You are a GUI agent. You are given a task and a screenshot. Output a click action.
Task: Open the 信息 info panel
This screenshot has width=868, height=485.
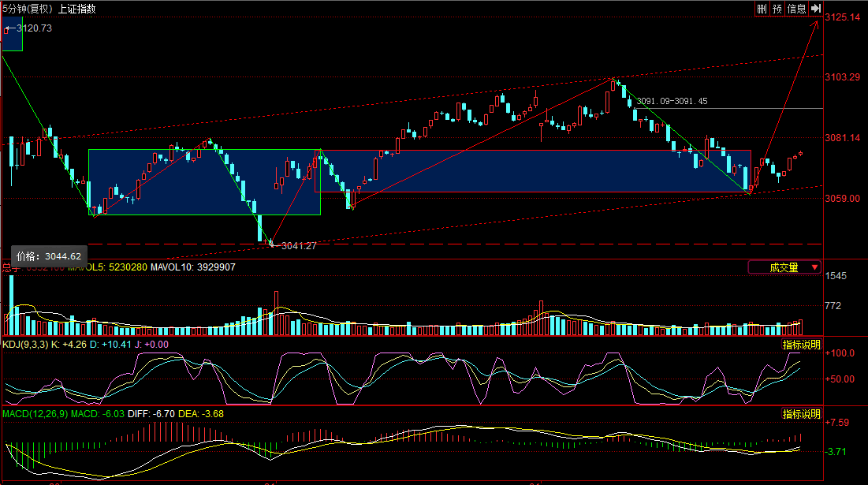(x=797, y=9)
